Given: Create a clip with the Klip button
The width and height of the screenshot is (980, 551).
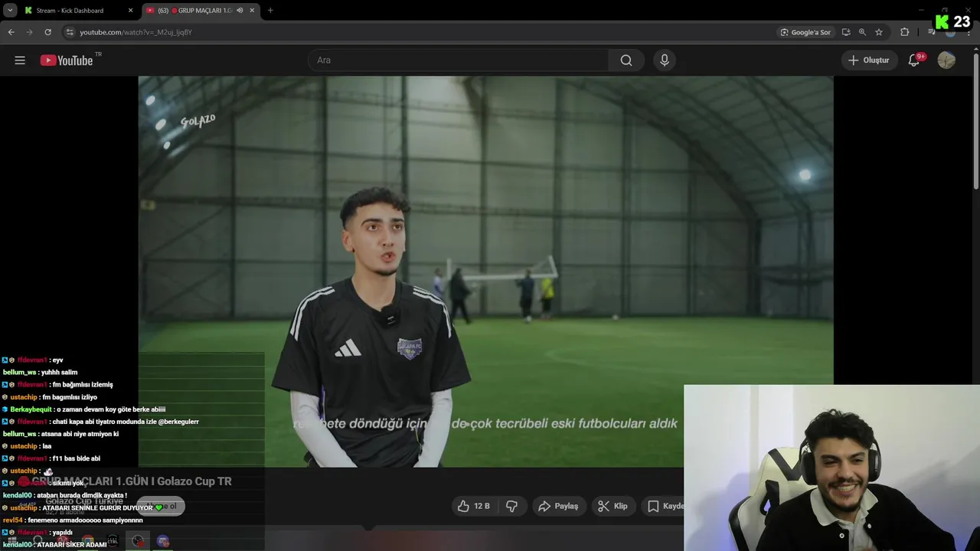Looking at the screenshot, I should click(612, 506).
